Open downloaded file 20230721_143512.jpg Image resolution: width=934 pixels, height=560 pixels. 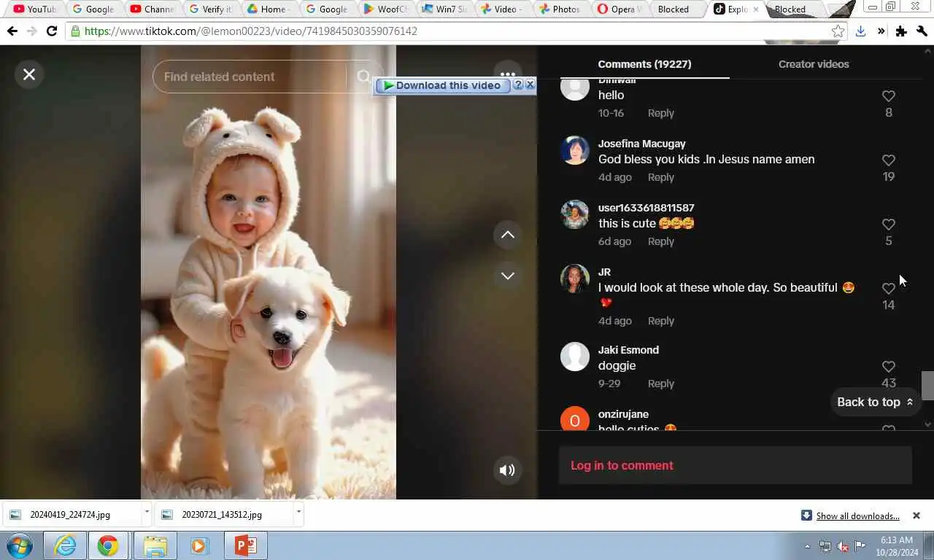coord(223,515)
